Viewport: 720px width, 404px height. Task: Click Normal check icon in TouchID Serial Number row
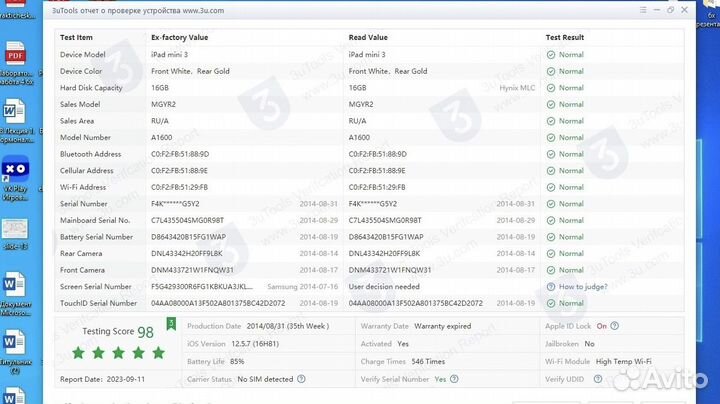pos(551,302)
